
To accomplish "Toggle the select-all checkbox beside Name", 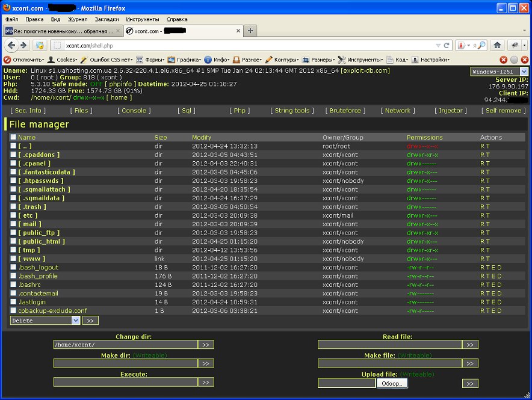I will pyautogui.click(x=13, y=137).
